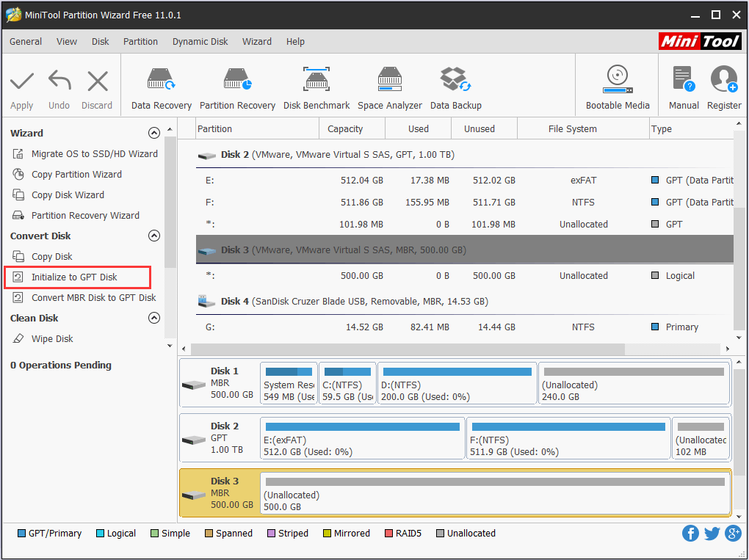Collapse the Convert Disk section

[x=153, y=236]
